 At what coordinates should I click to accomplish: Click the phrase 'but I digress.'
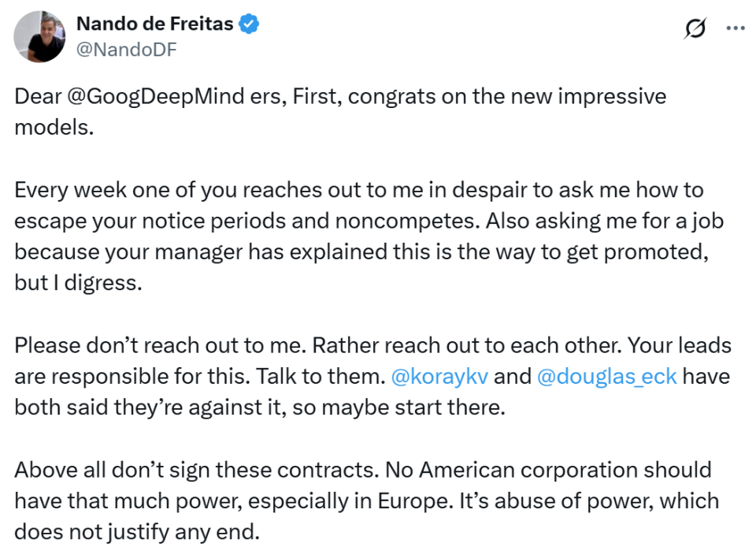pyautogui.click(x=79, y=283)
